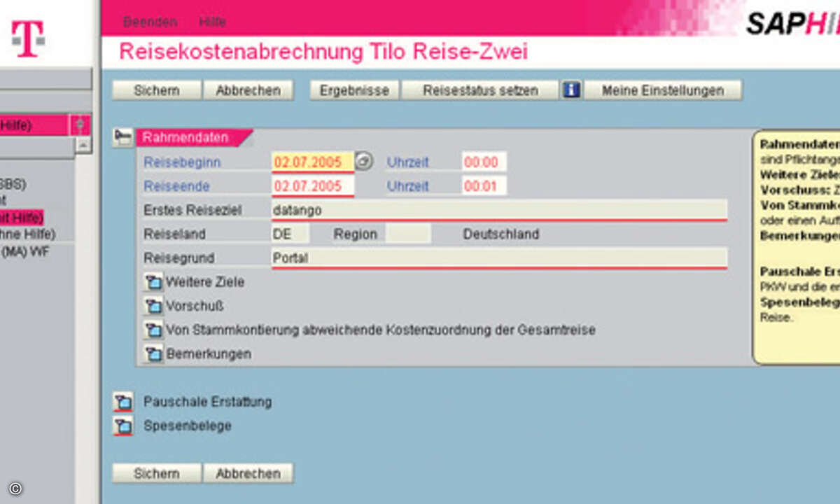Expand the Vorschuß icon

153,307
